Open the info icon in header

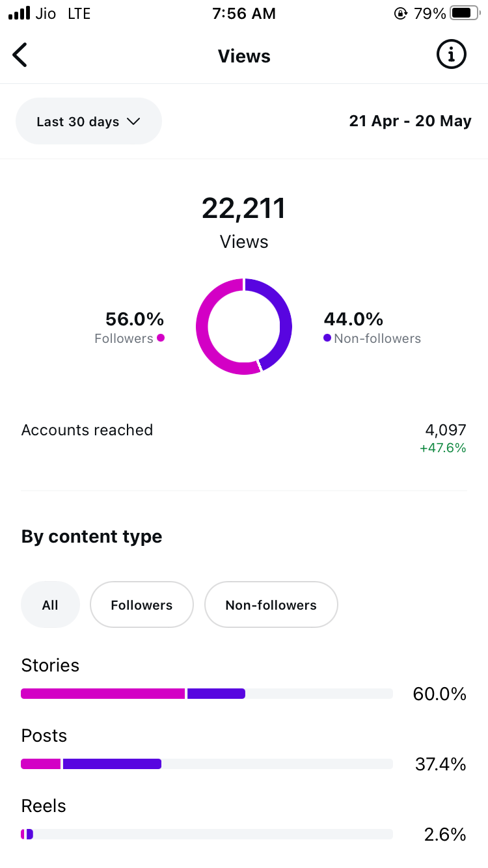click(x=451, y=55)
